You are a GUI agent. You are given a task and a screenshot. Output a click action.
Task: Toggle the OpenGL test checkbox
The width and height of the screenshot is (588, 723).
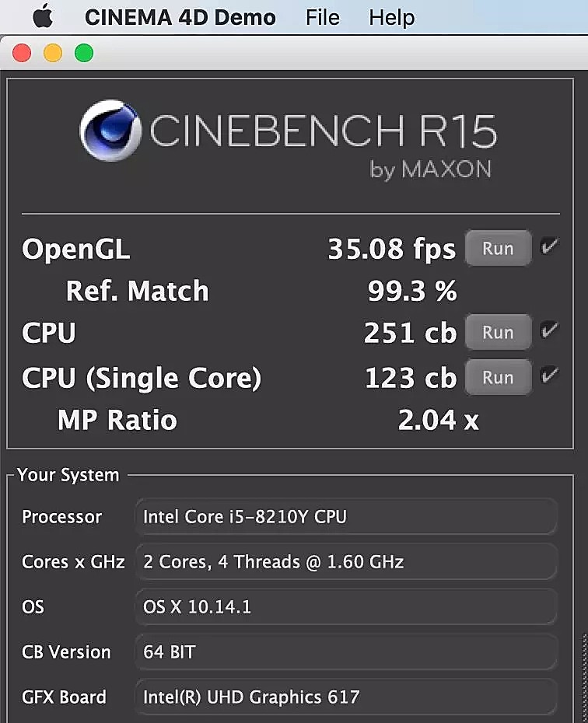click(550, 248)
